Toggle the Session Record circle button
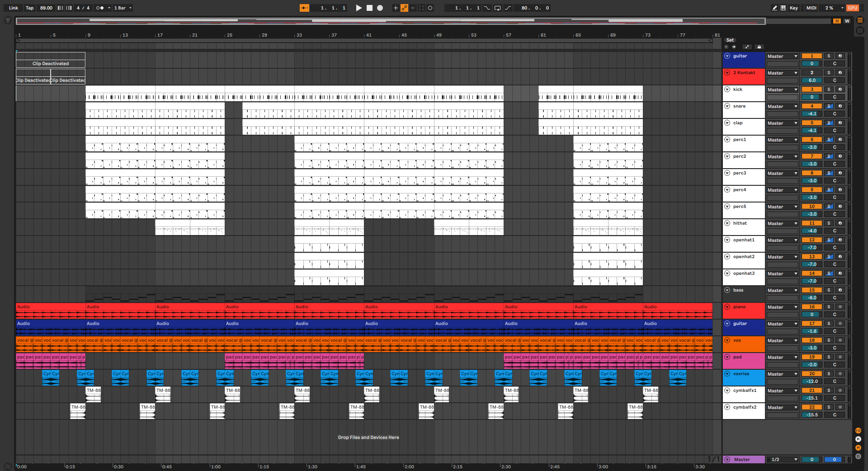Viewport: 868px width, 471px height. 430,8
